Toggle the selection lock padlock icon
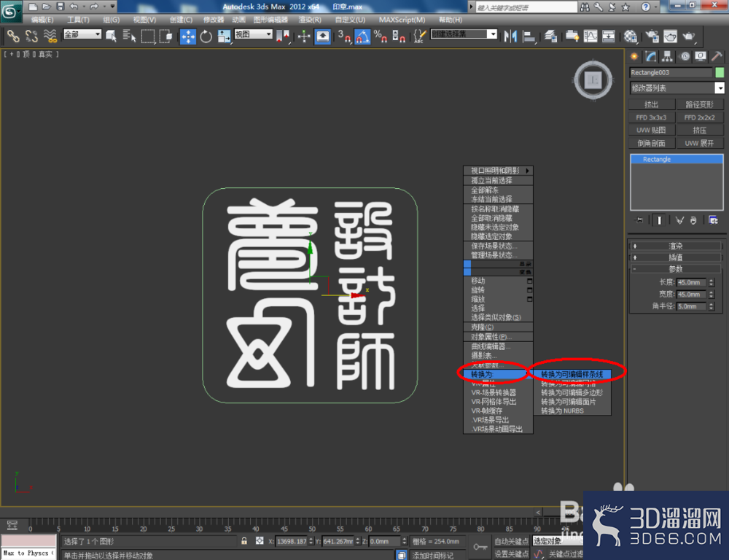Viewport: 729px width, 560px height. tap(244, 541)
